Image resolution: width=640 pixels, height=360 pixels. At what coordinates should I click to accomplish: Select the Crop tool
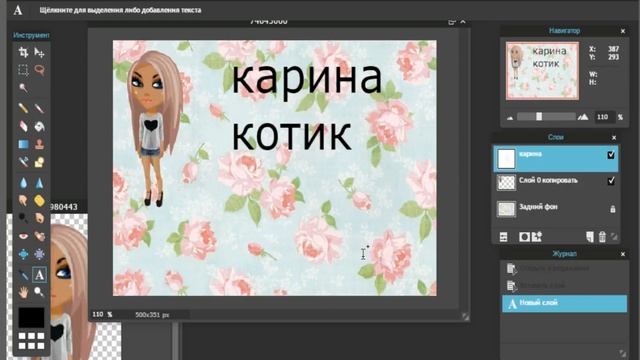(x=23, y=52)
